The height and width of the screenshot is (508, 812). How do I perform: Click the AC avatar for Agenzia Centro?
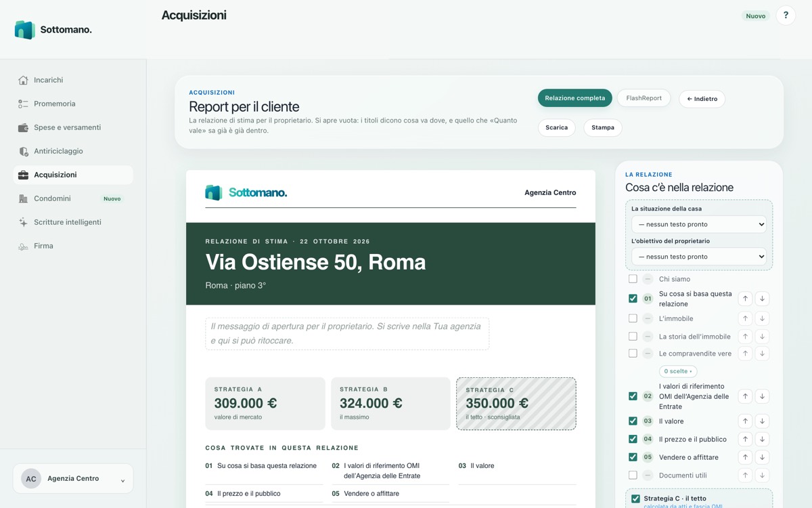31,478
